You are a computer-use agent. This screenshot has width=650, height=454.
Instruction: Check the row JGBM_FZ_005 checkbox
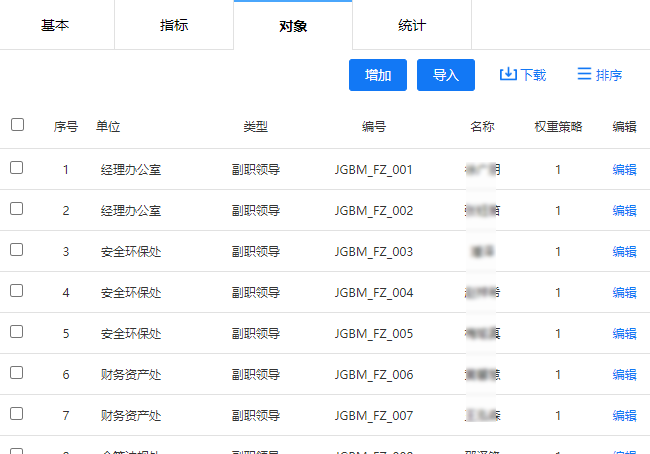tap(17, 332)
